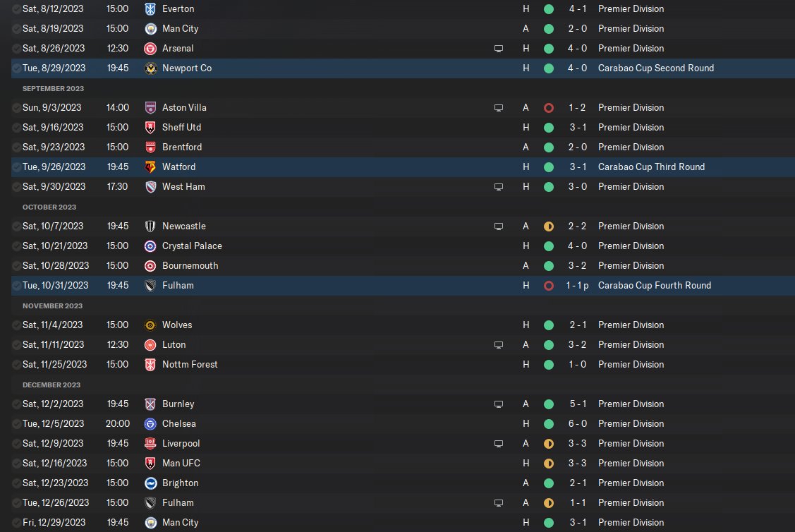Click the 6 - 0 score against Chelsea
This screenshot has height=532, width=795.
pyautogui.click(x=576, y=424)
